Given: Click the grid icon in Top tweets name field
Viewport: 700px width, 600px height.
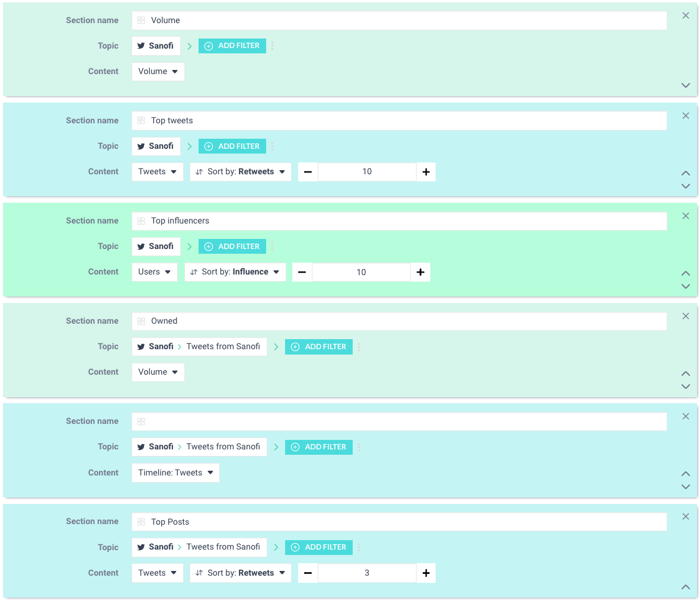Looking at the screenshot, I should click(141, 121).
